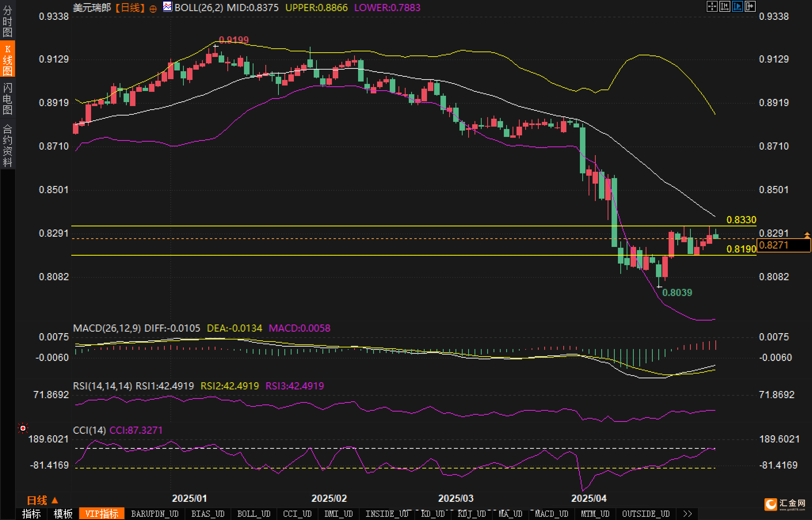The width and height of the screenshot is (812, 520).
Task: Click the BOLL indicator chart icon
Action: tap(168, 7)
